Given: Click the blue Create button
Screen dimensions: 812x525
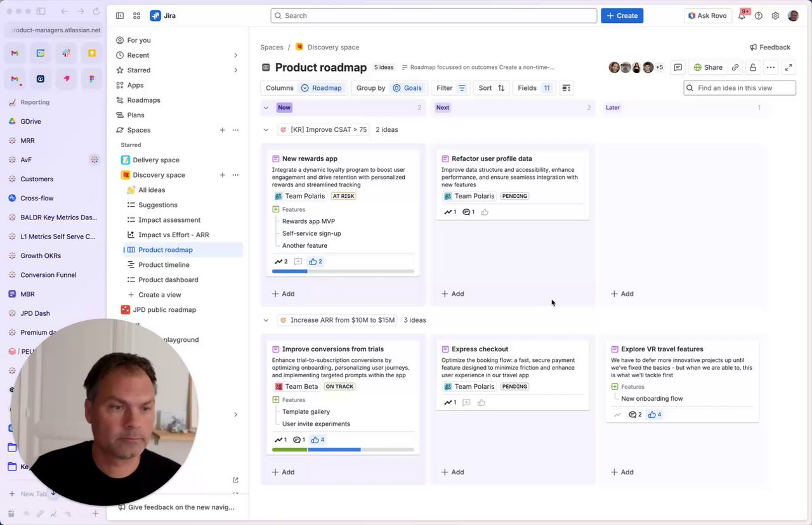Looking at the screenshot, I should 622,16.
